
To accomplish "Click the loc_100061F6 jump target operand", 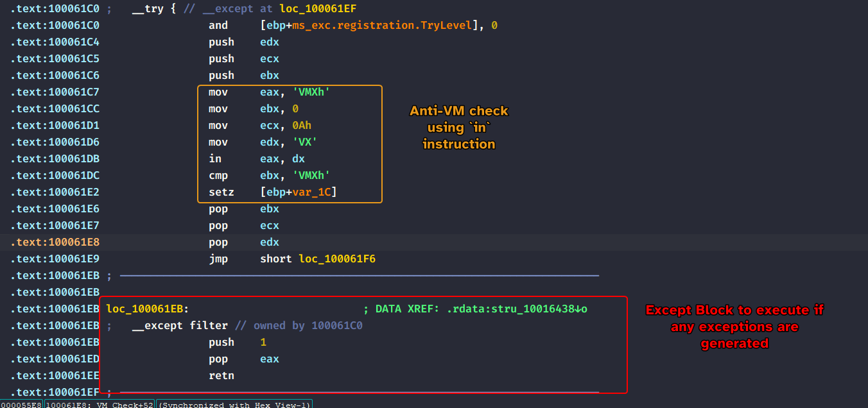I will tap(337, 259).
